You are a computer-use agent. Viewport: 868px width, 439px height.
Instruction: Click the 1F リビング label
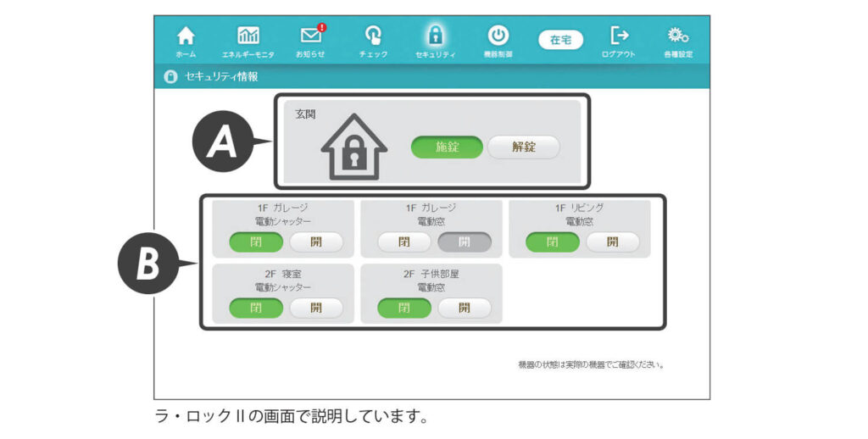click(580, 208)
